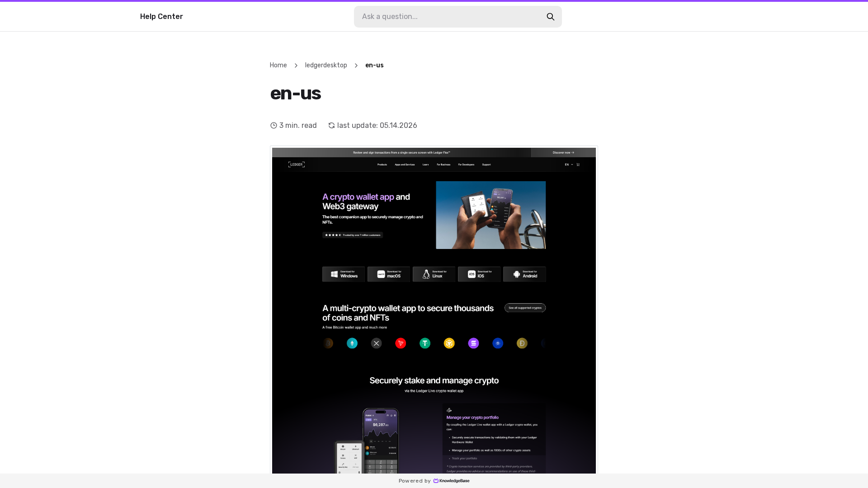The width and height of the screenshot is (868, 488).
Task: Click the en-us page title
Action: pyautogui.click(x=296, y=94)
